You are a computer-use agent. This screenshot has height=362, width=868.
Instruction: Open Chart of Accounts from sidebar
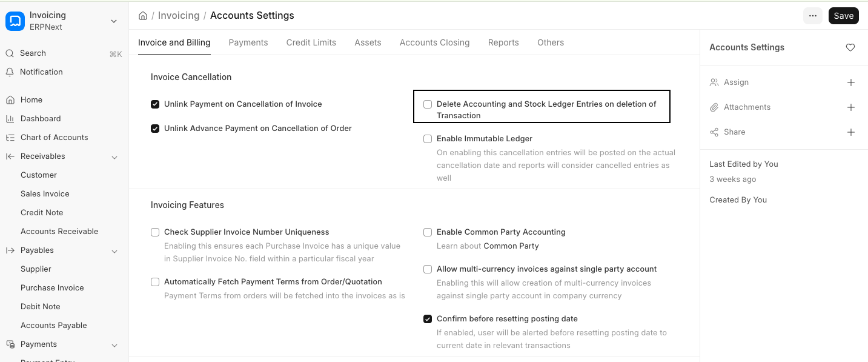(54, 138)
